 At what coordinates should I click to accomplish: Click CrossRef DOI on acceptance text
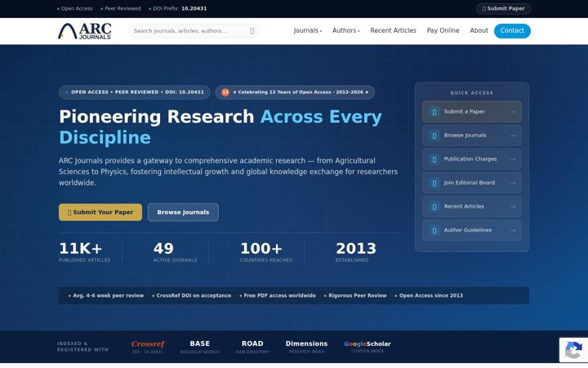point(194,296)
